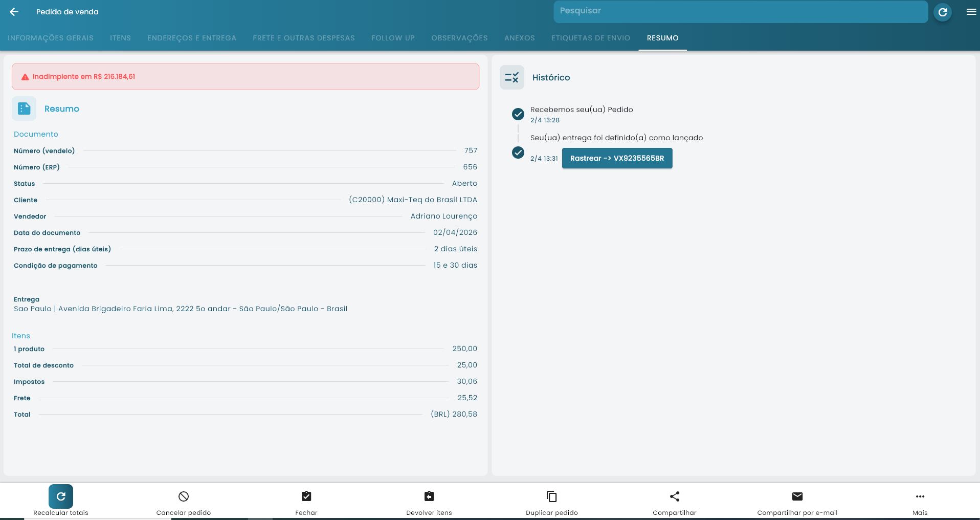
Task: Click the Devolver itens icon
Action: pos(429,496)
